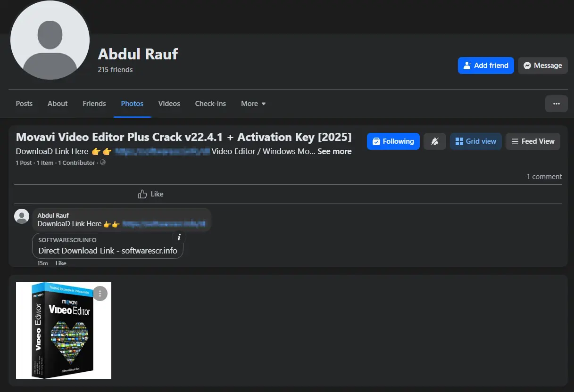Screen dimensions: 574x392
Task: Toggle the Following button for album
Action: click(393, 141)
